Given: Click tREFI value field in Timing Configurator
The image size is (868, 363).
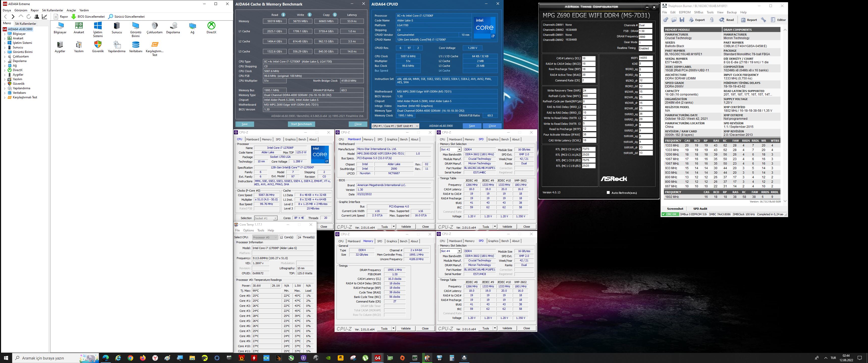Looking at the screenshot, I should click(646, 58).
